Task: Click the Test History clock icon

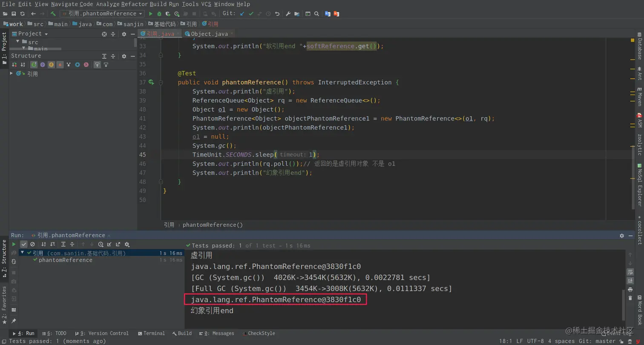Action: (101, 244)
